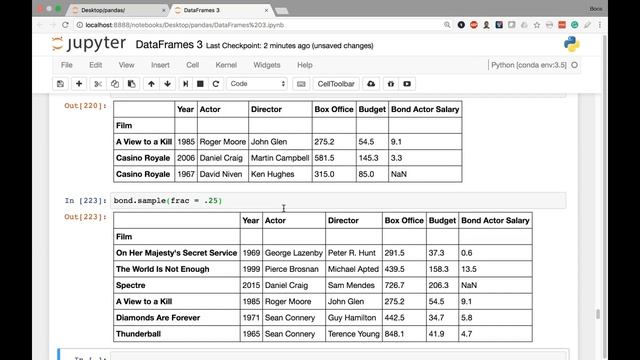Restart the kernel circular arrow icon

tap(216, 84)
